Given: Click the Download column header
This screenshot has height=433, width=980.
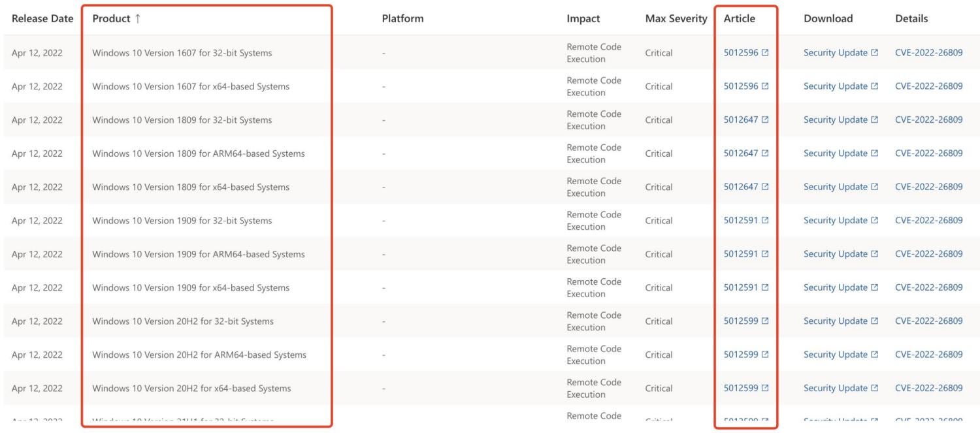Looking at the screenshot, I should click(828, 19).
